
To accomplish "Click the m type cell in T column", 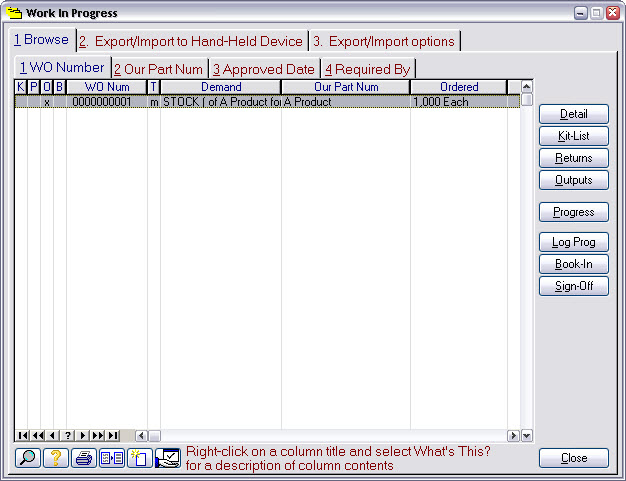I will [x=154, y=102].
